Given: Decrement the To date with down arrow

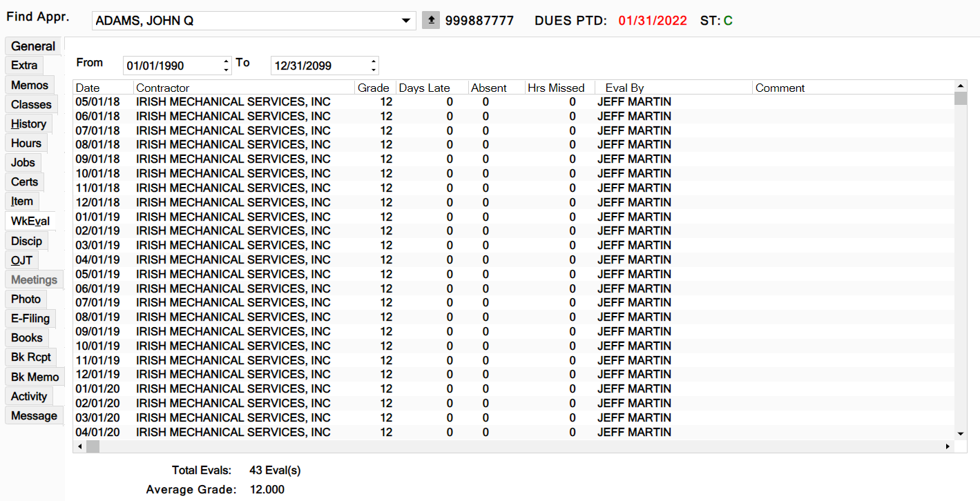Looking at the screenshot, I should click(374, 70).
